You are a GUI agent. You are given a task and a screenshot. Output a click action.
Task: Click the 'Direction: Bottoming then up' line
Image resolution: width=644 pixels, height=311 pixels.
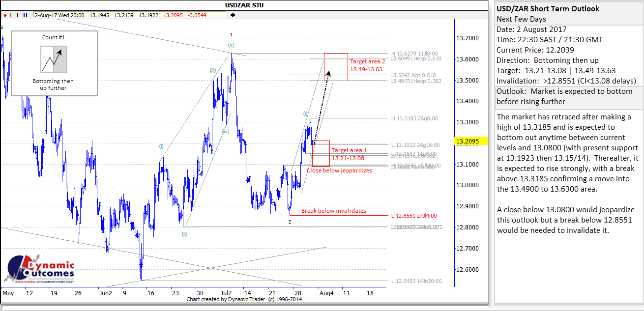548,60
